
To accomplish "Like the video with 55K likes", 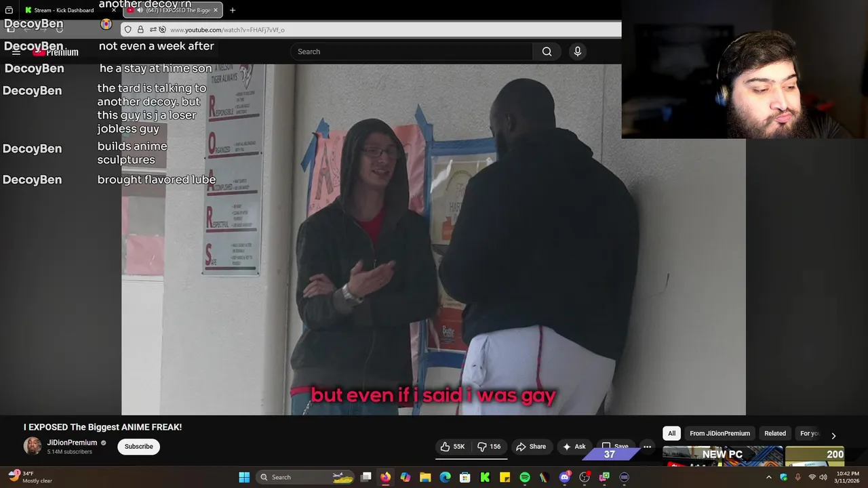I will (x=452, y=447).
